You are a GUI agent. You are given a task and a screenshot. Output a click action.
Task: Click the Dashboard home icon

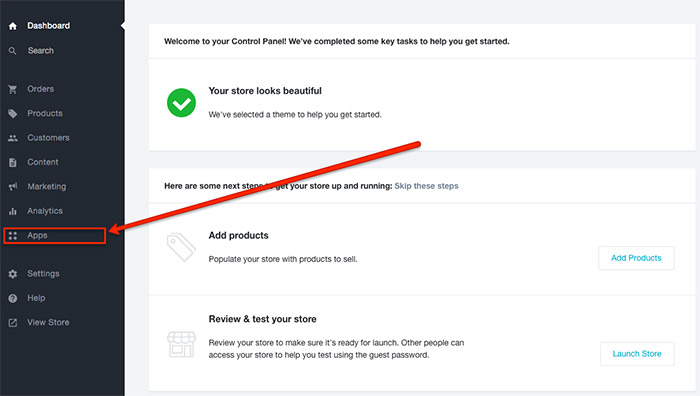pos(12,26)
